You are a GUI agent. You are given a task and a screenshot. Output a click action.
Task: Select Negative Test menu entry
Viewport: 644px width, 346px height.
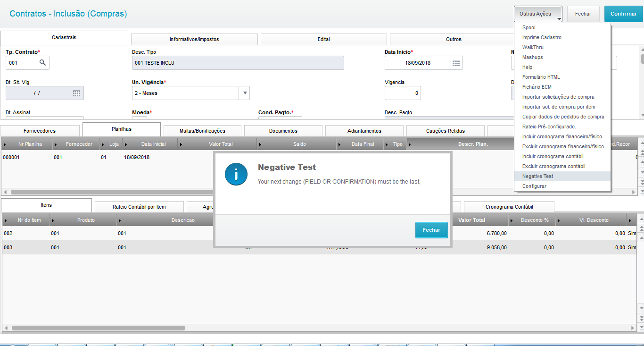tap(562, 176)
